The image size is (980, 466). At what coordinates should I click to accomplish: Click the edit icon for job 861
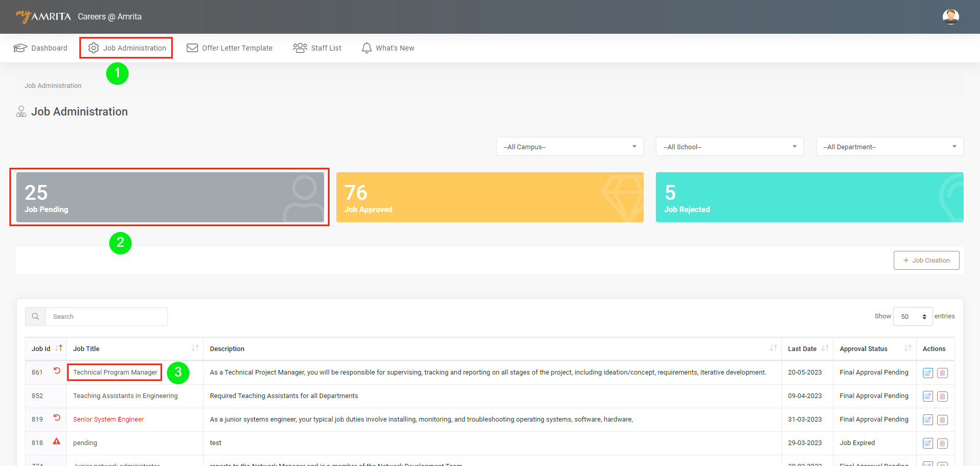(x=927, y=373)
